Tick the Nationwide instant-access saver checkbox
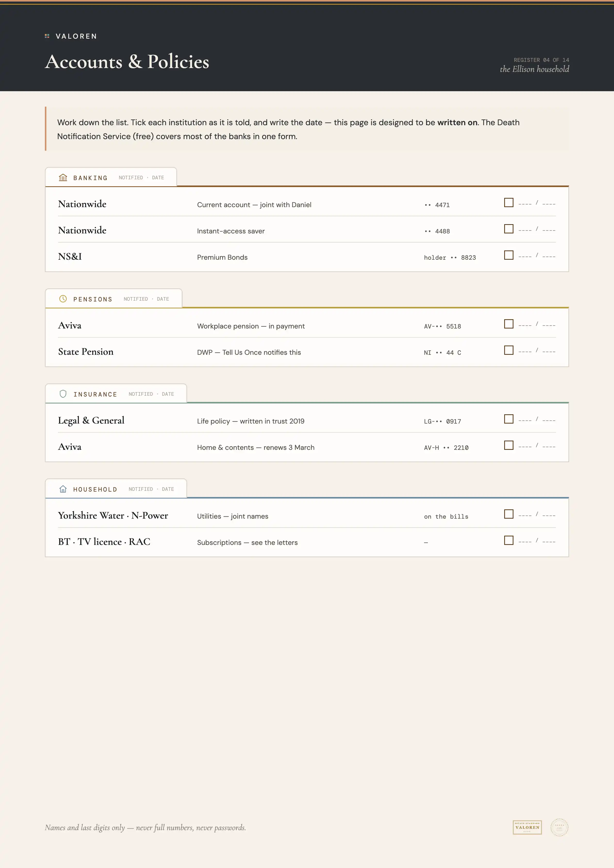The height and width of the screenshot is (868, 614). pos(509,229)
